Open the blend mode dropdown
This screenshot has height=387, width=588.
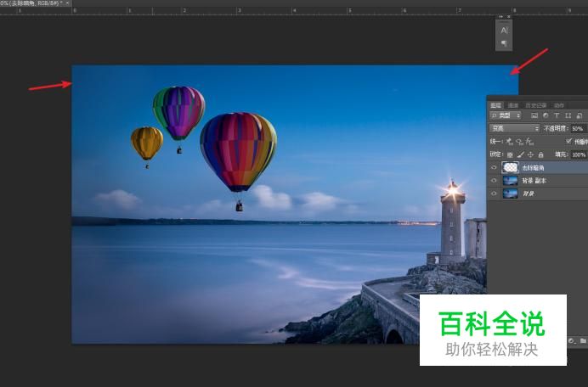coord(515,128)
